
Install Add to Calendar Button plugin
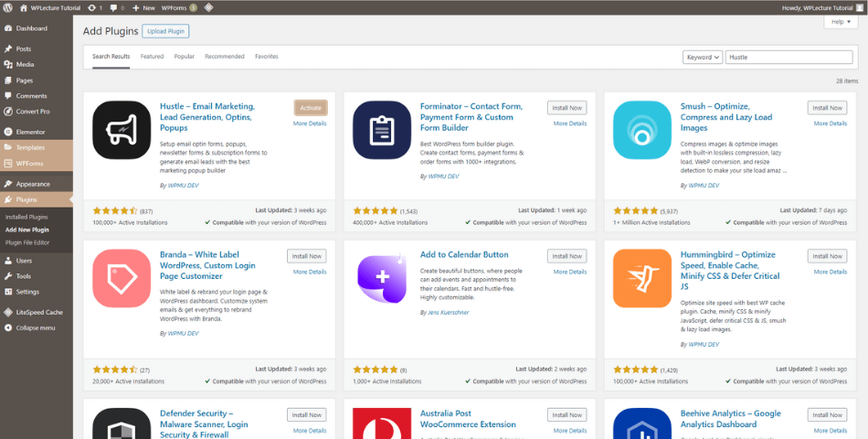coord(567,256)
